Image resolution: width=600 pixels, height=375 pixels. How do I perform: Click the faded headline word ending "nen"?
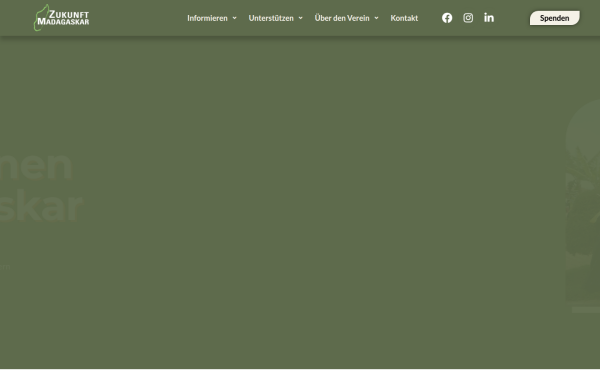pos(36,167)
